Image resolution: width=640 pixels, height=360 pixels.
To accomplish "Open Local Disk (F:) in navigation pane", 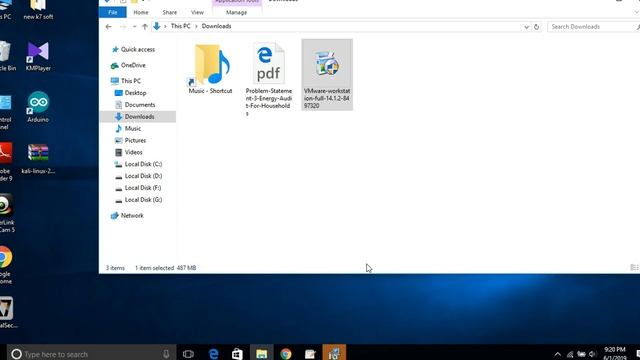I will pyautogui.click(x=143, y=187).
